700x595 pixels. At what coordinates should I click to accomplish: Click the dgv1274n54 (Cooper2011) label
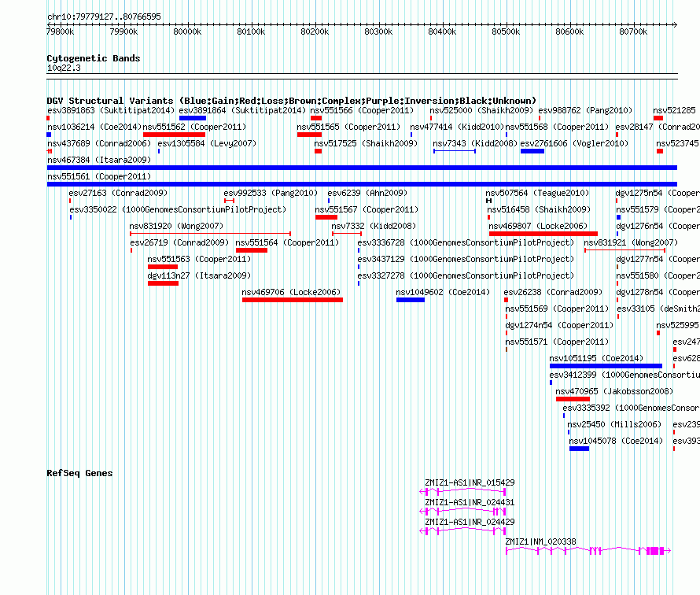pyautogui.click(x=559, y=325)
